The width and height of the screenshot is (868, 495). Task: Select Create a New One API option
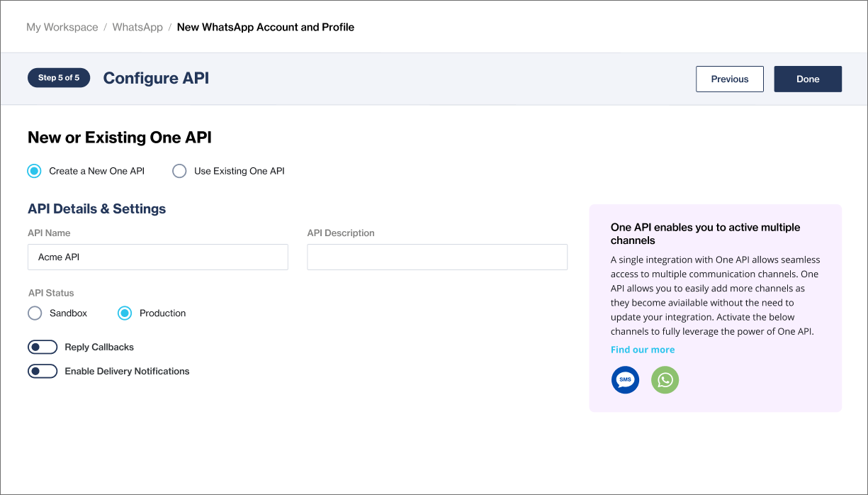[x=35, y=171]
